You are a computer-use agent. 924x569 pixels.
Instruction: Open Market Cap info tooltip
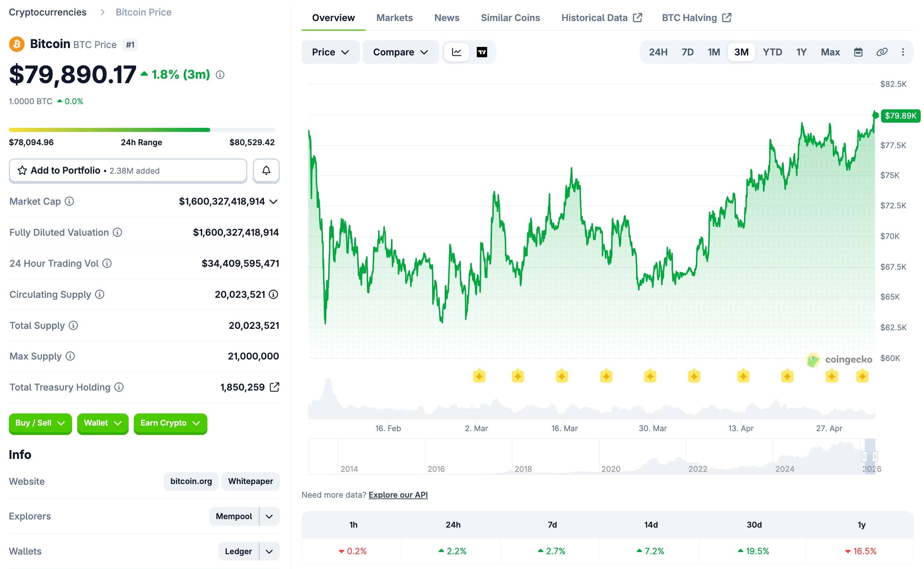[69, 201]
